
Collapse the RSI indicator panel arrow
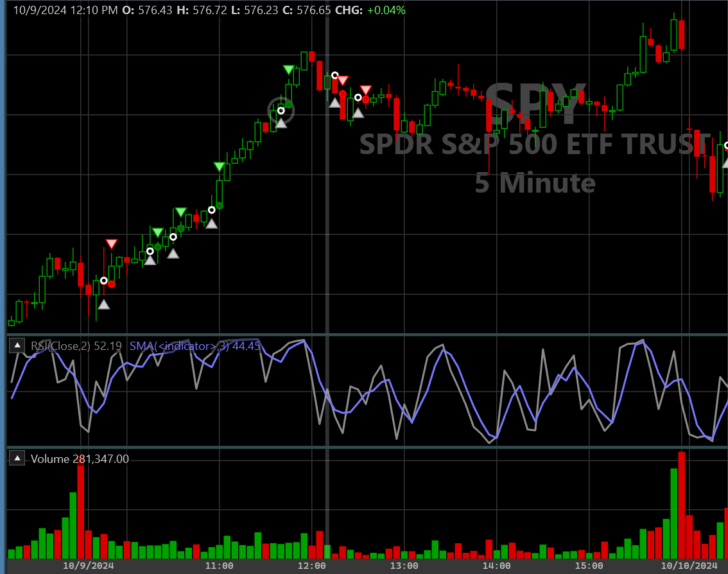[x=17, y=347]
